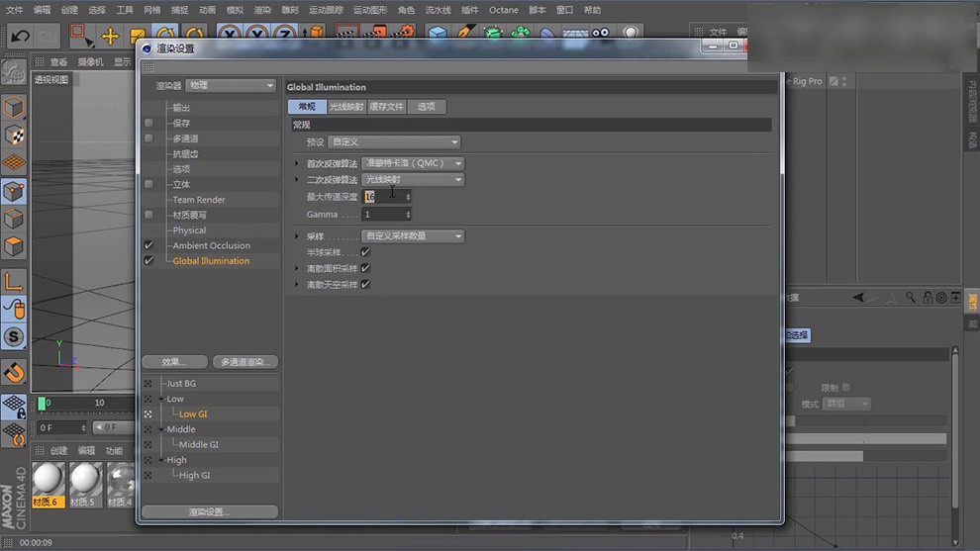Viewport: 980px width, 551px height.
Task: Click the S solo icon in left sidebar
Action: (x=14, y=337)
